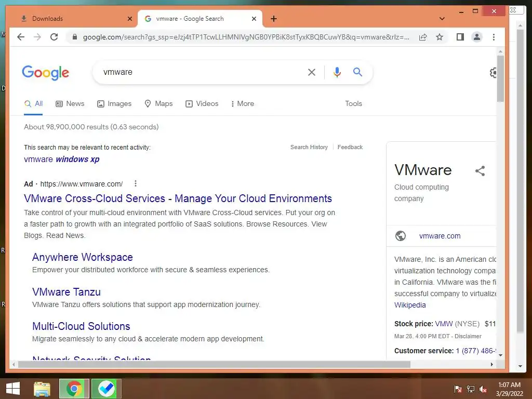The height and width of the screenshot is (399, 532).
Task: Close the Downloads tab
Action: pos(129,19)
